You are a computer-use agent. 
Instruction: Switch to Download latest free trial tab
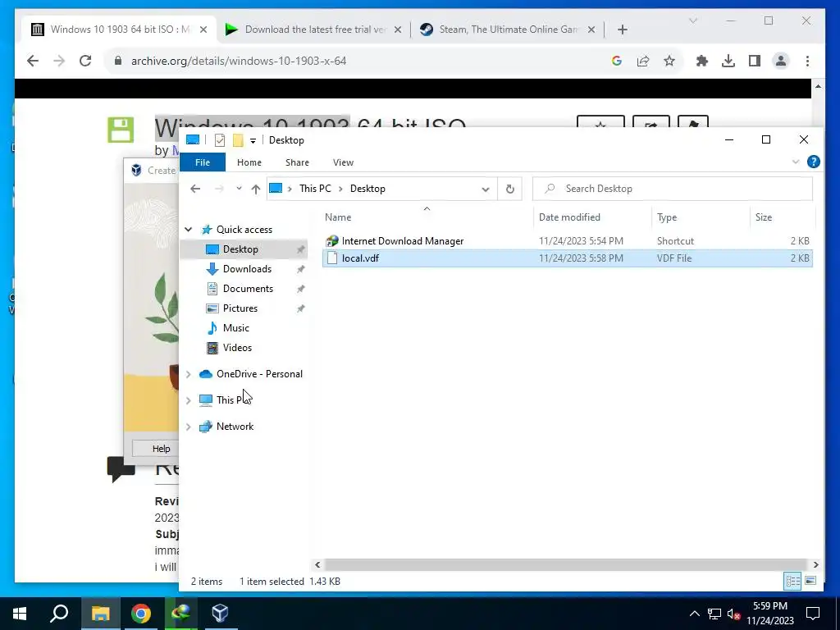click(314, 30)
